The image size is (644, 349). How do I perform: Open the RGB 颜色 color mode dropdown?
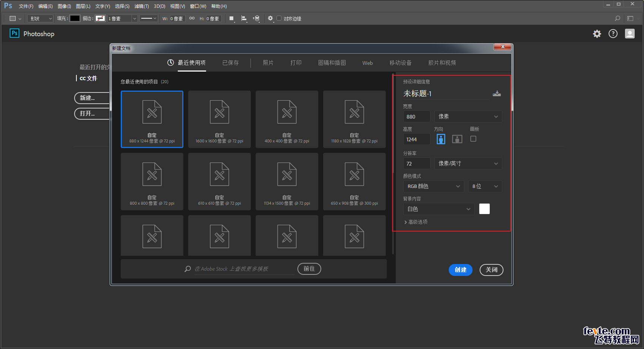(x=433, y=186)
